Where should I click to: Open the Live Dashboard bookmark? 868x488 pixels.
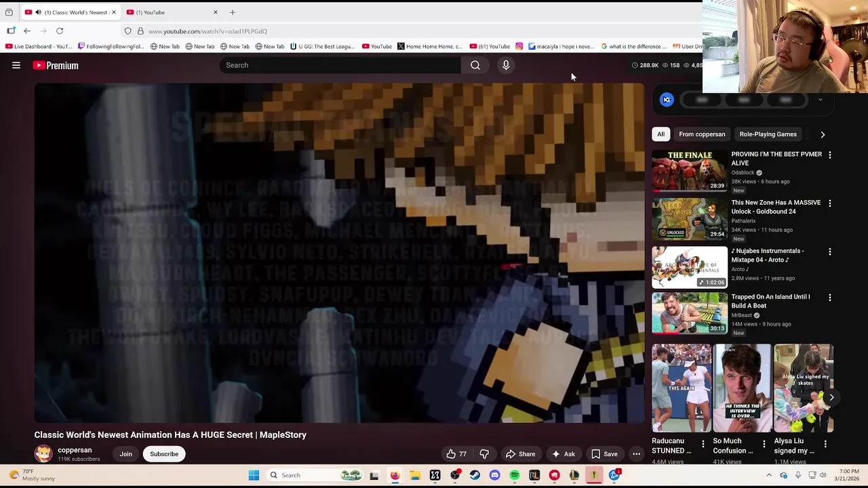[x=38, y=46]
